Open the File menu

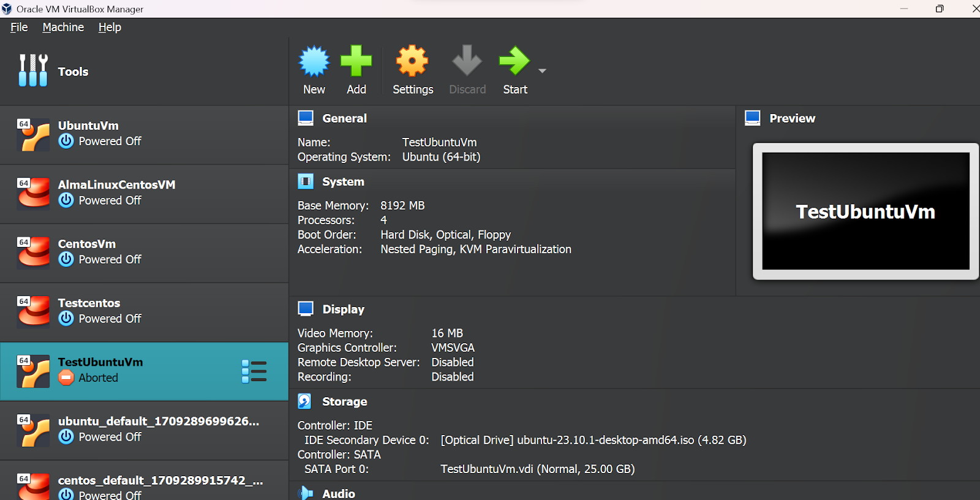click(19, 27)
